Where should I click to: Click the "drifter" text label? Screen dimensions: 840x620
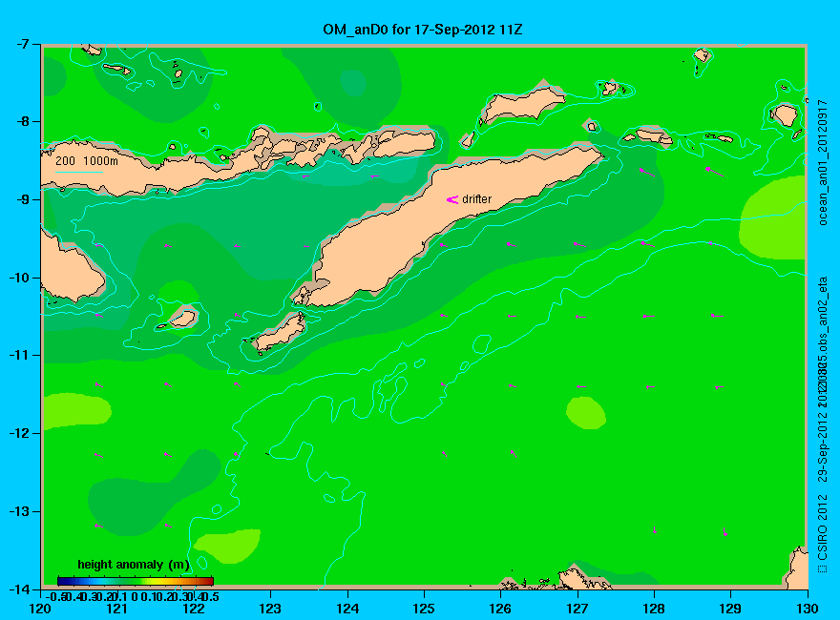pos(476,199)
